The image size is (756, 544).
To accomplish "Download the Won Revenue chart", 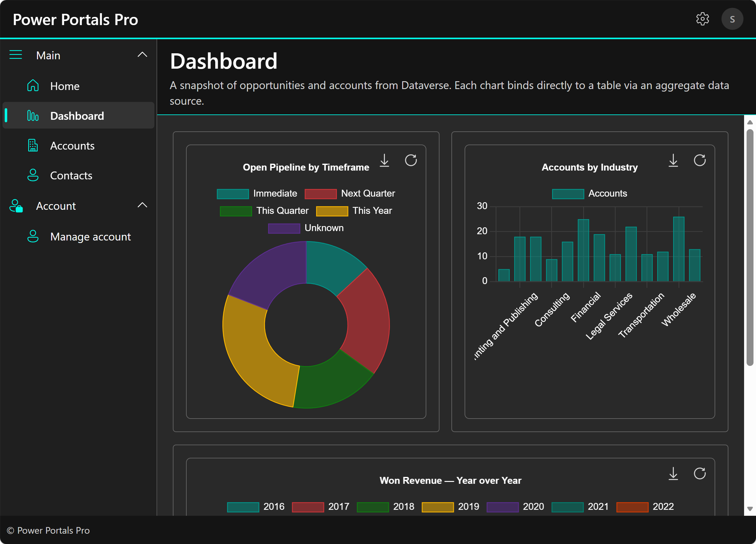I will 673,473.
